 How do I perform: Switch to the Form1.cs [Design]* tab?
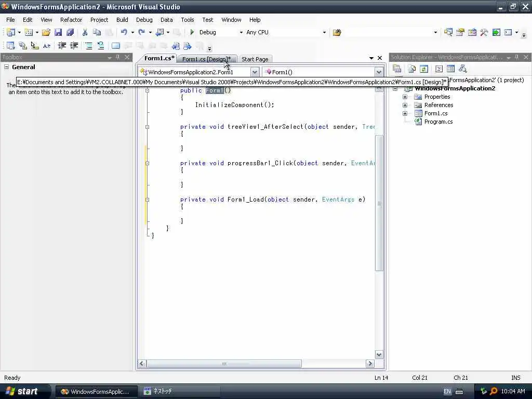click(x=206, y=59)
